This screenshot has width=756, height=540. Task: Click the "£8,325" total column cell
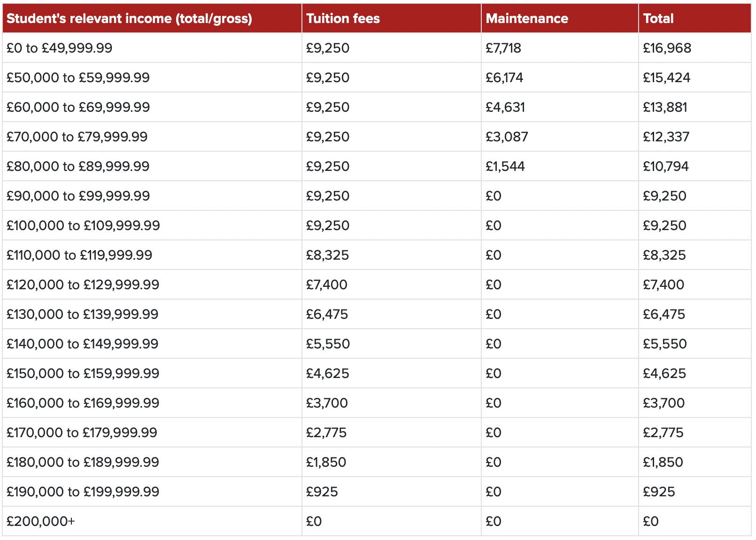pyautogui.click(x=695, y=255)
